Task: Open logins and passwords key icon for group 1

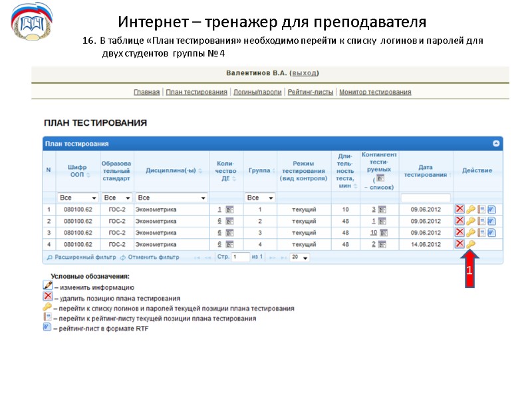Action: click(x=471, y=209)
